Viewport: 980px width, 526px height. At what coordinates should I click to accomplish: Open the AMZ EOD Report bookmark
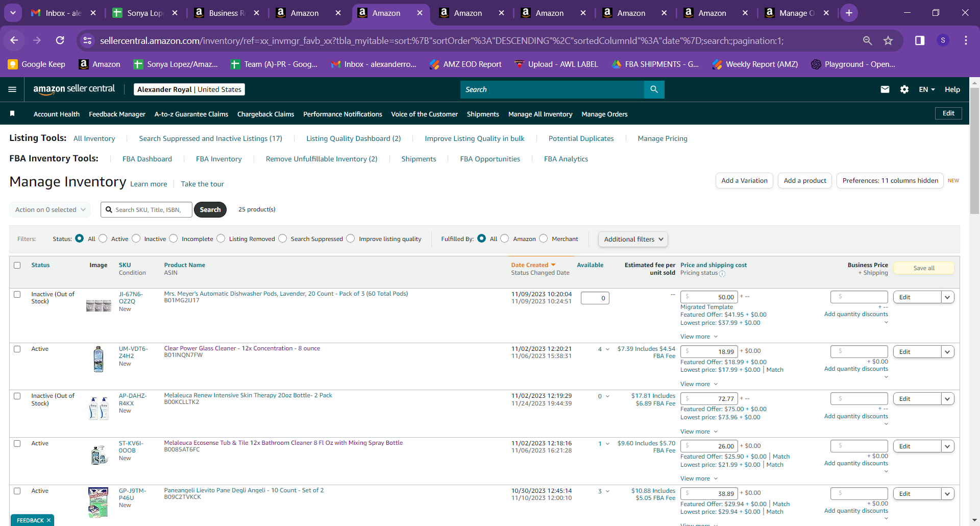[x=465, y=64]
